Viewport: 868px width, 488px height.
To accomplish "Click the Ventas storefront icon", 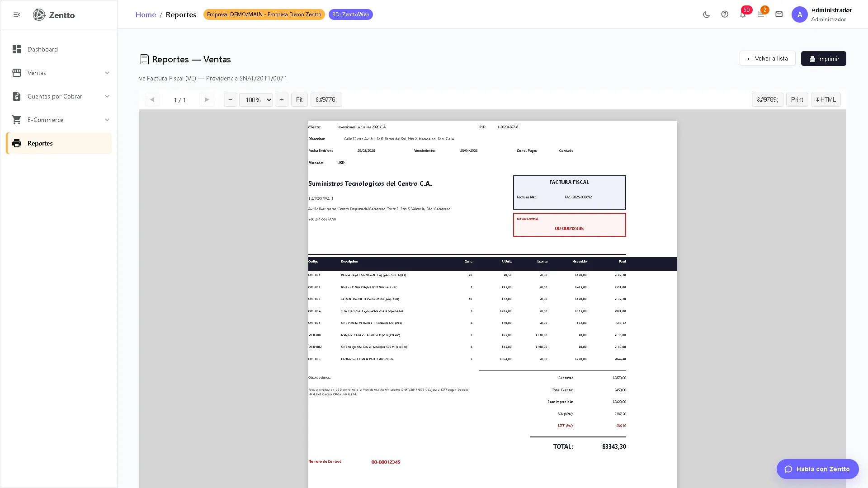I will 17,73.
